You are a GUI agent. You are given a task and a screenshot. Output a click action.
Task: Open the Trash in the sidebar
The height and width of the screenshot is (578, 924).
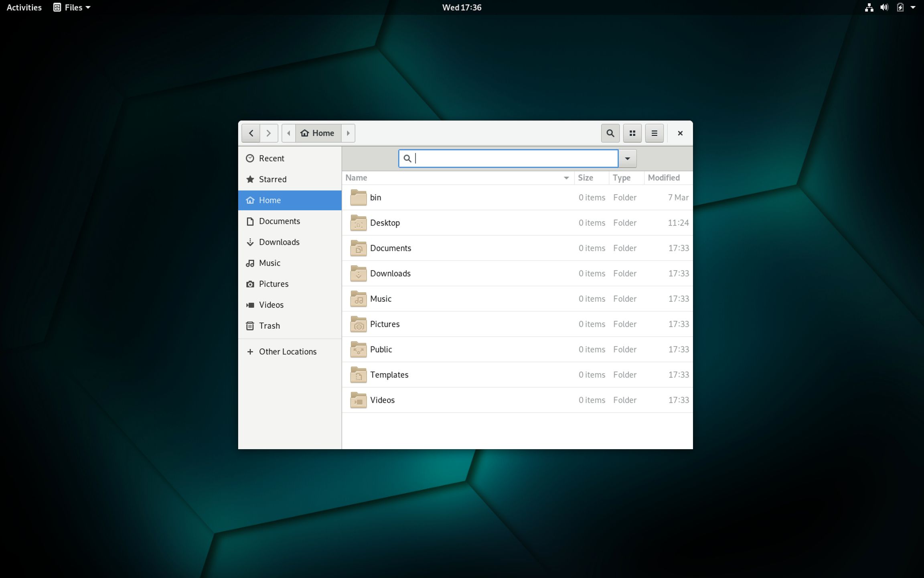pyautogui.click(x=269, y=326)
